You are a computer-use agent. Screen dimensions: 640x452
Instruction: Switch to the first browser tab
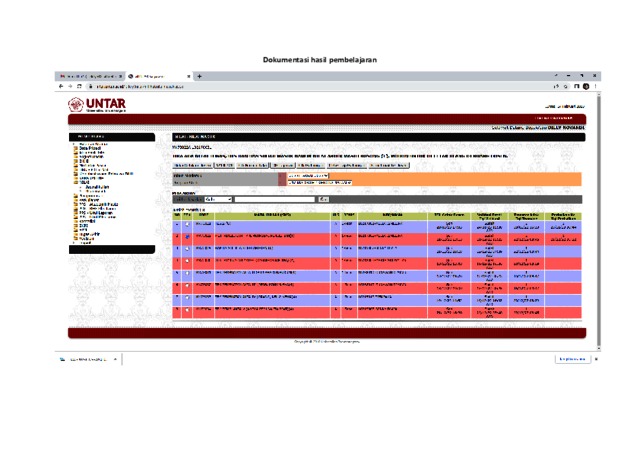point(88,76)
